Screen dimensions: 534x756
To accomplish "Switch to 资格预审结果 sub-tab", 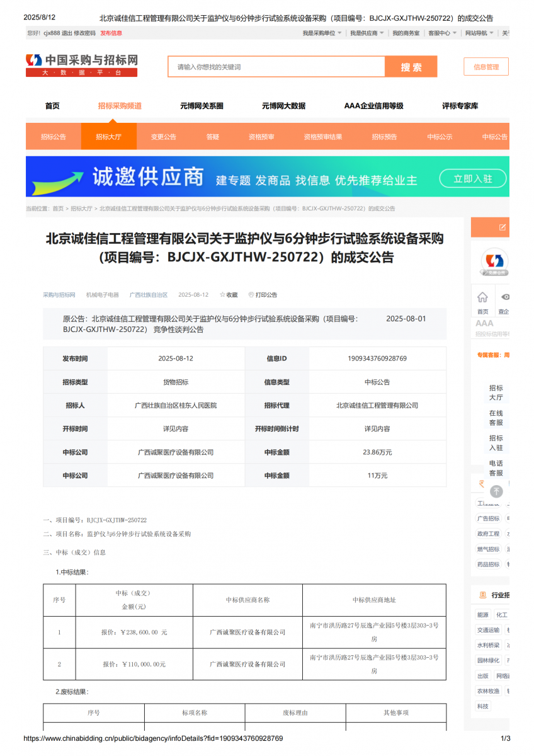I will coord(323,137).
